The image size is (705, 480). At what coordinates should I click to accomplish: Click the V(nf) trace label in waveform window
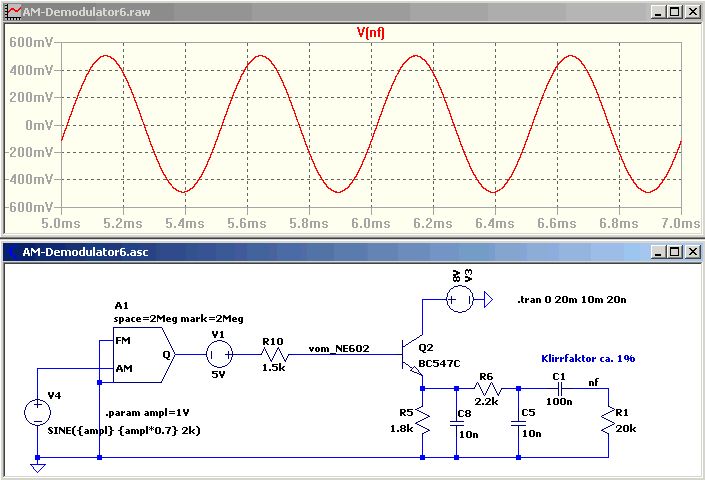click(370, 33)
